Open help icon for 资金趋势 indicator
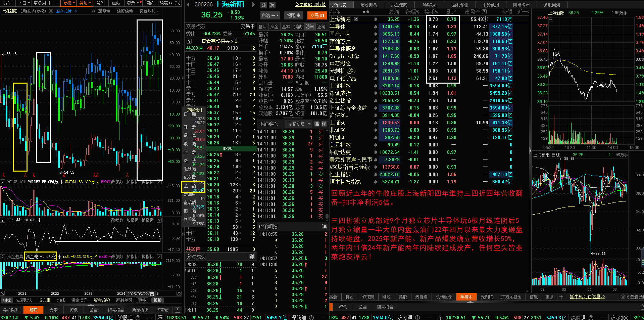644x320 pixels. (x=3, y=257)
